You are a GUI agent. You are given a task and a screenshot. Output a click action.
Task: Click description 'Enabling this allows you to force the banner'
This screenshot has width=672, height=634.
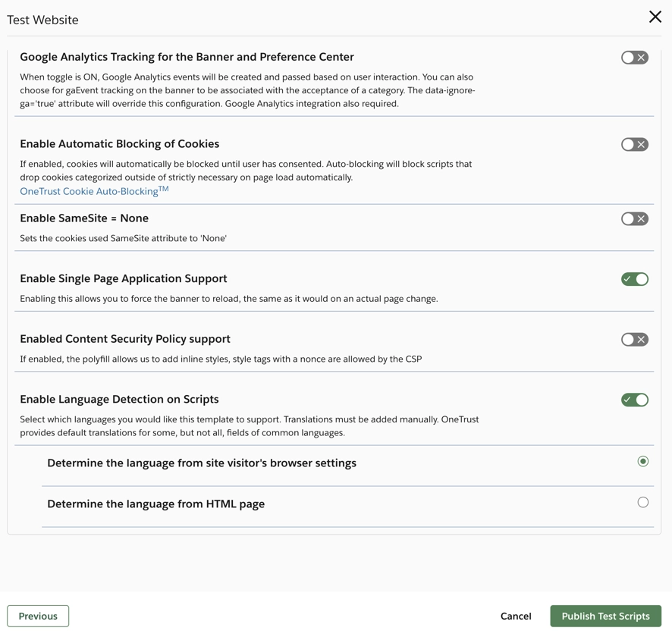tap(229, 299)
